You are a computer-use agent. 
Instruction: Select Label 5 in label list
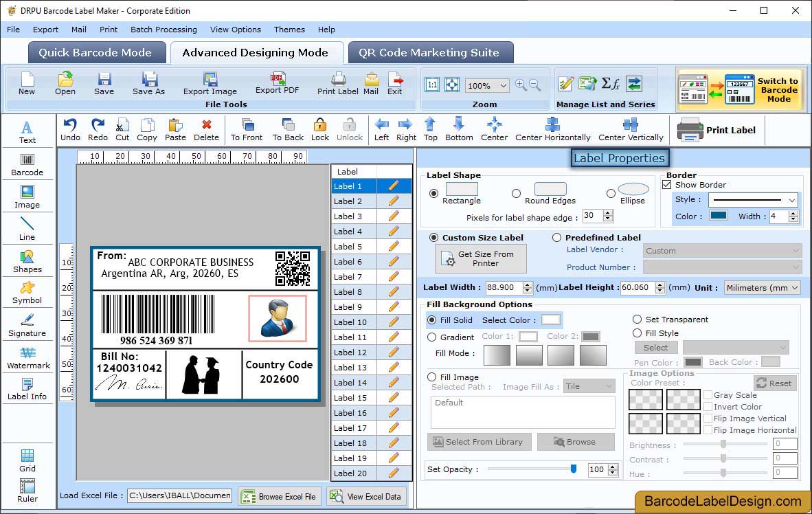[x=371, y=247]
